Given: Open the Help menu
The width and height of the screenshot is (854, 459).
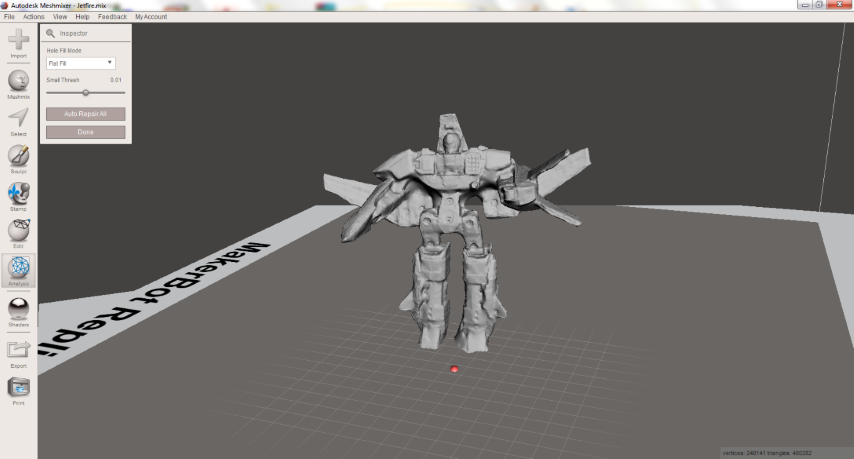Looking at the screenshot, I should click(x=82, y=17).
